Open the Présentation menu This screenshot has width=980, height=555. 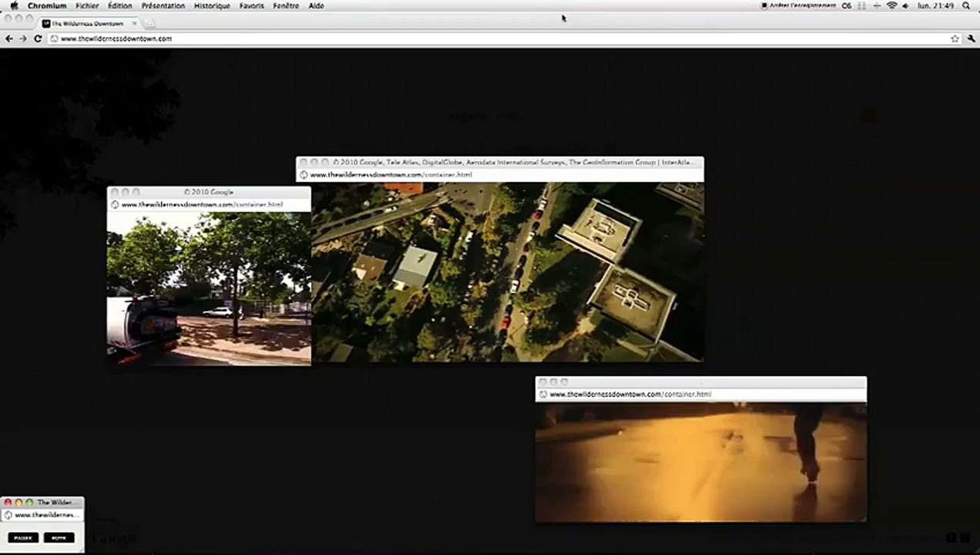tap(163, 5)
